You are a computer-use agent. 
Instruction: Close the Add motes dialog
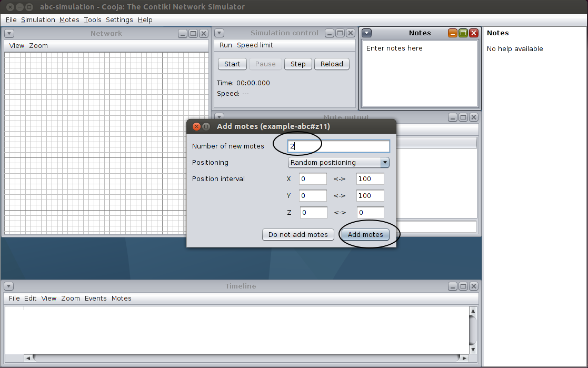click(x=196, y=126)
